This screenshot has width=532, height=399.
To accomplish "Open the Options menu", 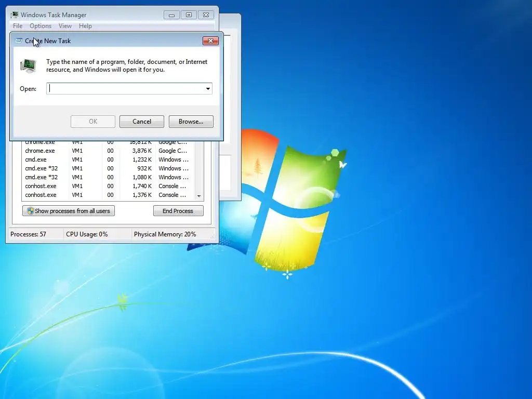I will (x=41, y=26).
